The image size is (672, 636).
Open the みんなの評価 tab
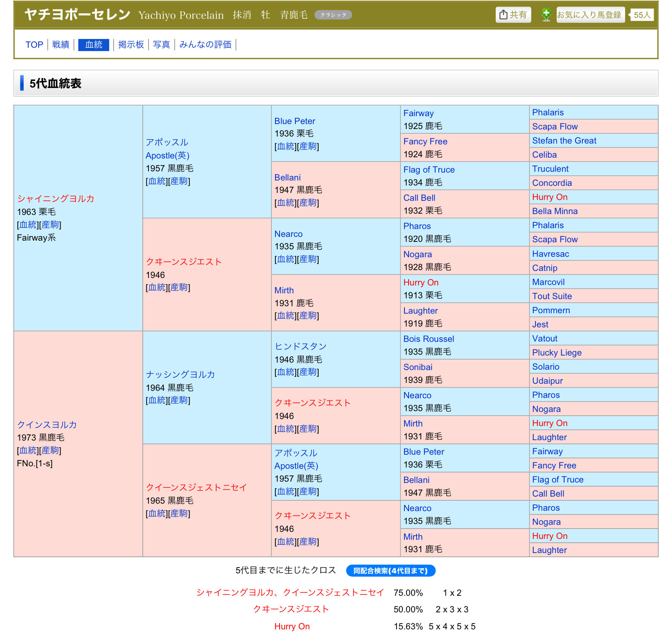click(x=205, y=44)
